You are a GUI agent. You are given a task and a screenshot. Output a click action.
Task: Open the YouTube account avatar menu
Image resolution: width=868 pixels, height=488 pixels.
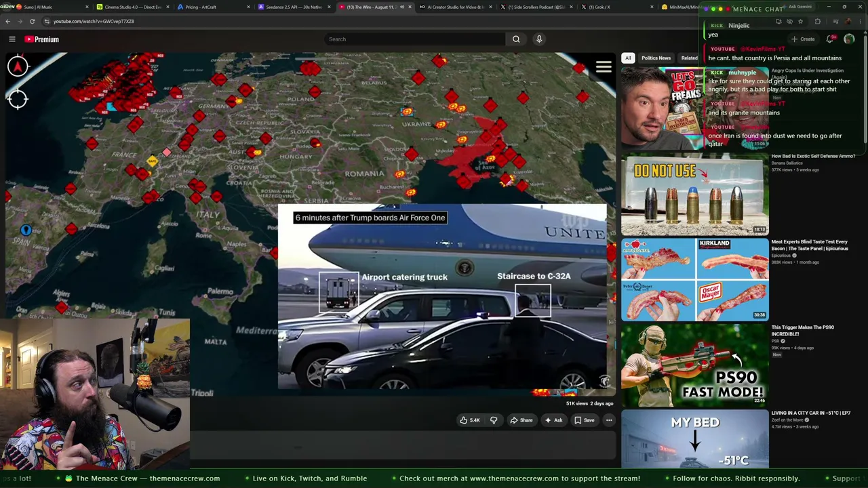[x=849, y=39]
